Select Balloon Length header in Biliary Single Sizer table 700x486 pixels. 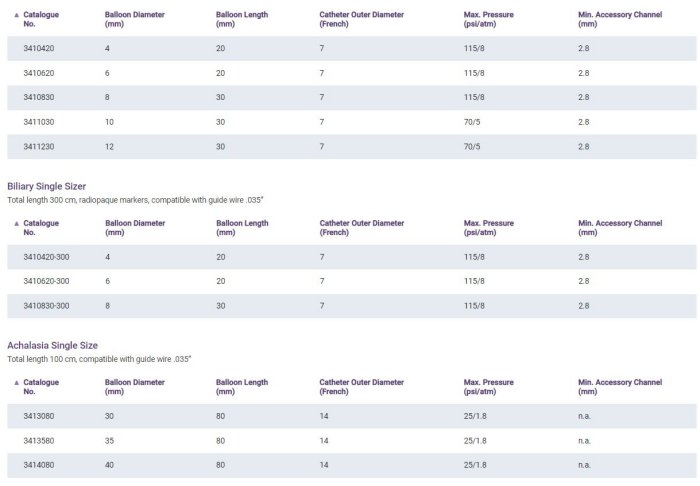coord(242,228)
